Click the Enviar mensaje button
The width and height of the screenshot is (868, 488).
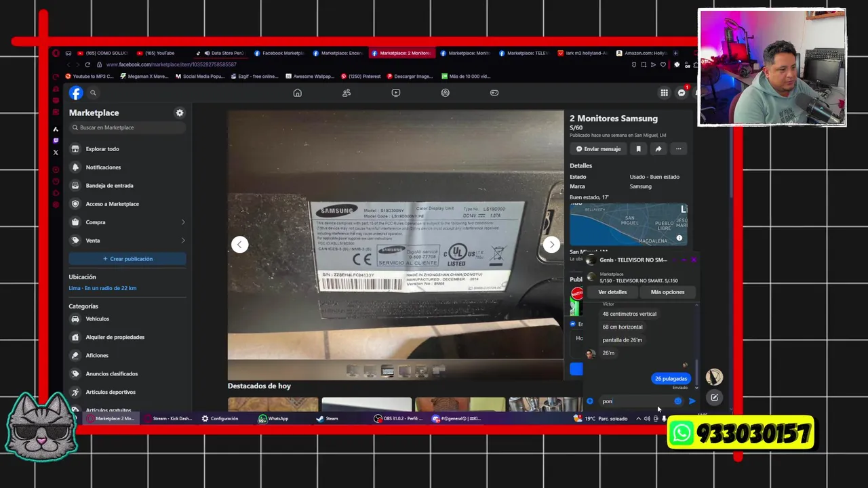click(x=598, y=149)
